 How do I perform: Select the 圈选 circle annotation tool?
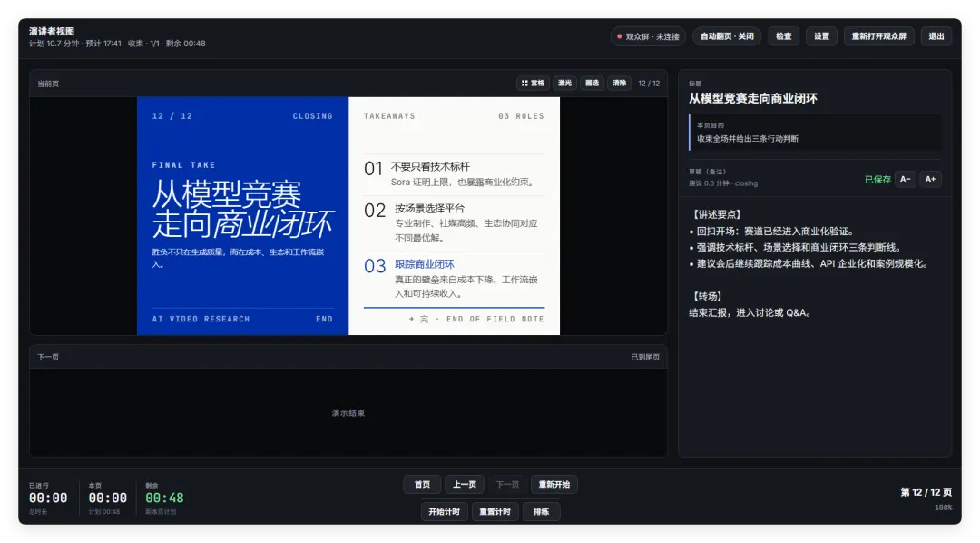[x=592, y=84]
